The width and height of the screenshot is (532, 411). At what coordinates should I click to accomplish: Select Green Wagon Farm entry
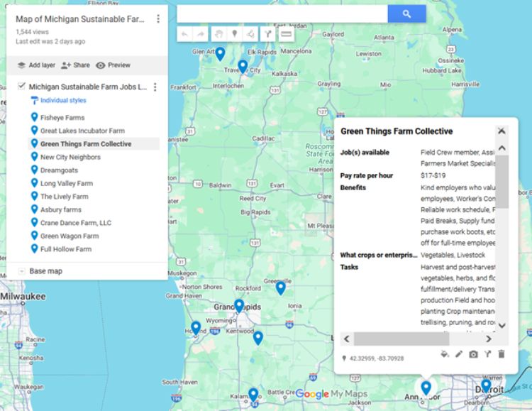pyautogui.click(x=70, y=236)
